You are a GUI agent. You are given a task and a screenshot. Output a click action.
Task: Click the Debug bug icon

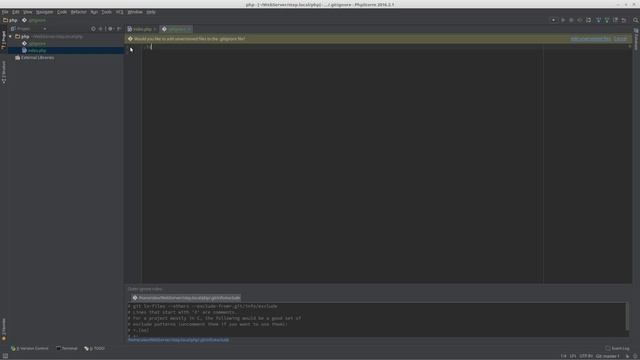(x=571, y=20)
